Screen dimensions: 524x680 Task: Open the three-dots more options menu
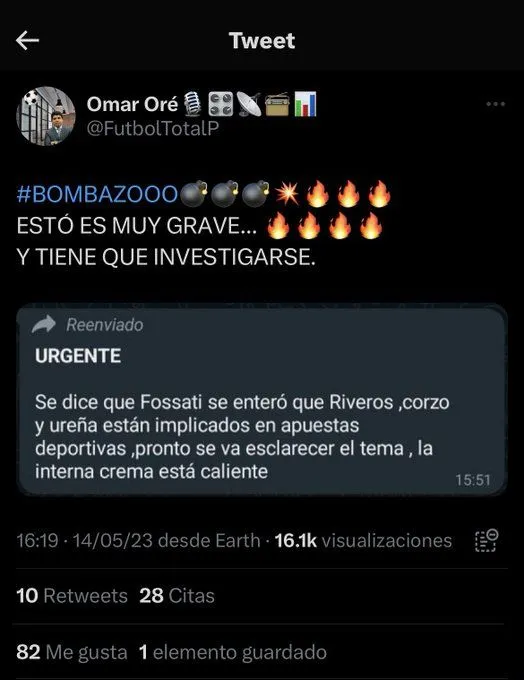(x=495, y=104)
